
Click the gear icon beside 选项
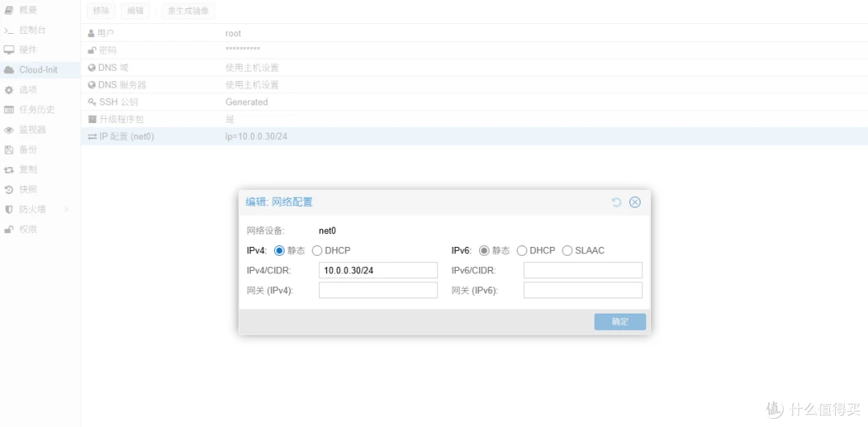click(x=8, y=90)
